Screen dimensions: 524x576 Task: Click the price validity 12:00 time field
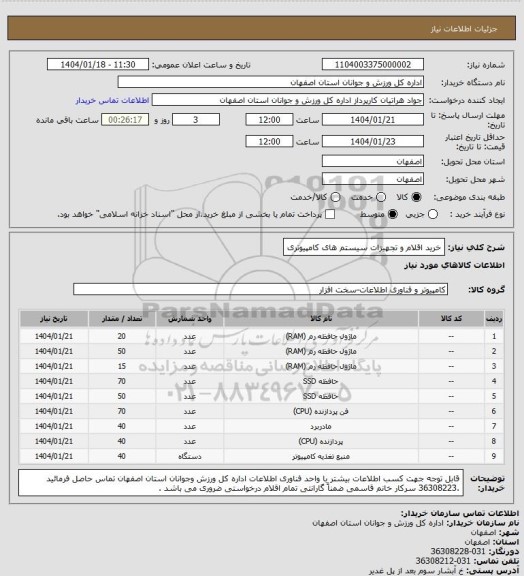coord(269,141)
